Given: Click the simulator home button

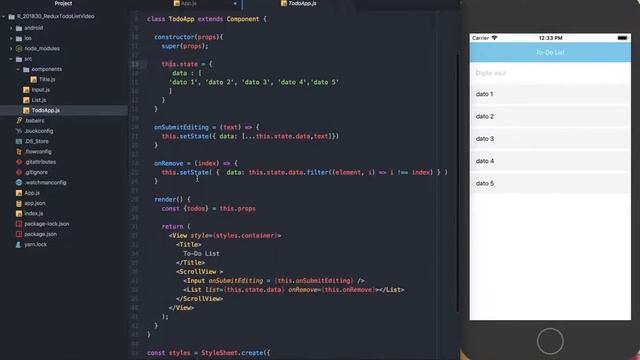Looking at the screenshot, I should click(x=550, y=341).
